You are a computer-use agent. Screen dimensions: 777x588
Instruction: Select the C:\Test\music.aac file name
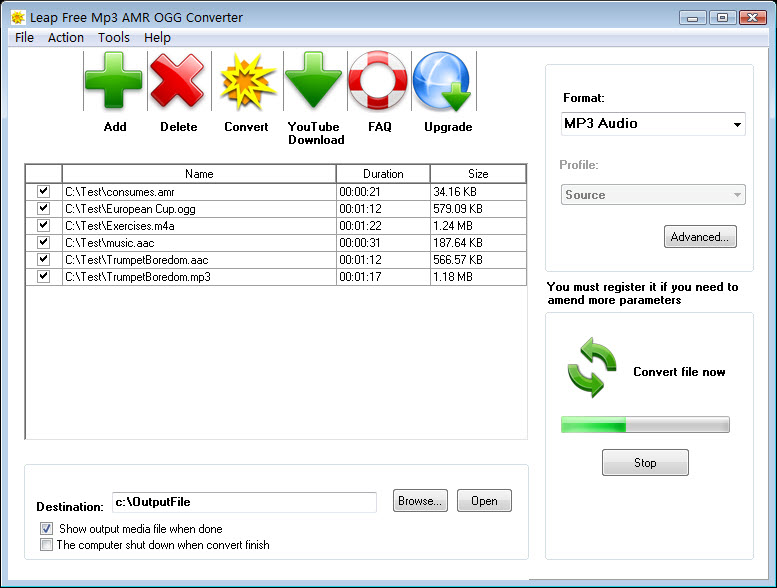pyautogui.click(x=110, y=243)
